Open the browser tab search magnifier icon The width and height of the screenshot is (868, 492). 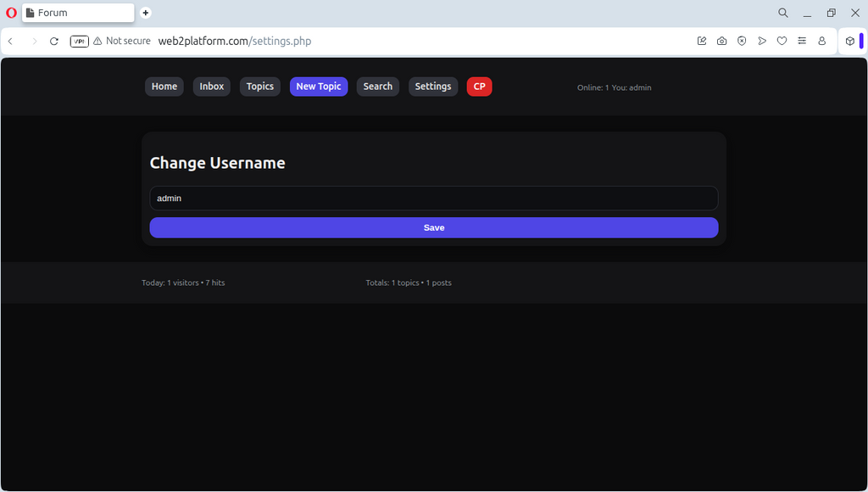[x=782, y=13]
